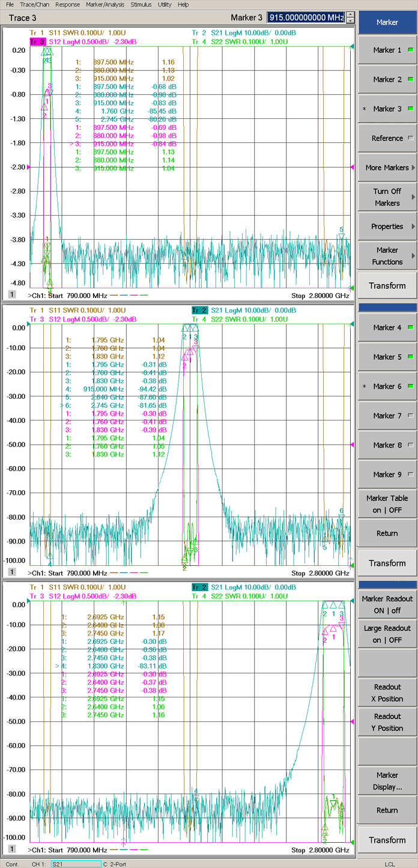This screenshot has width=418, height=868.
Task: Click the Marker 3 frequency input field
Action: pos(306,18)
